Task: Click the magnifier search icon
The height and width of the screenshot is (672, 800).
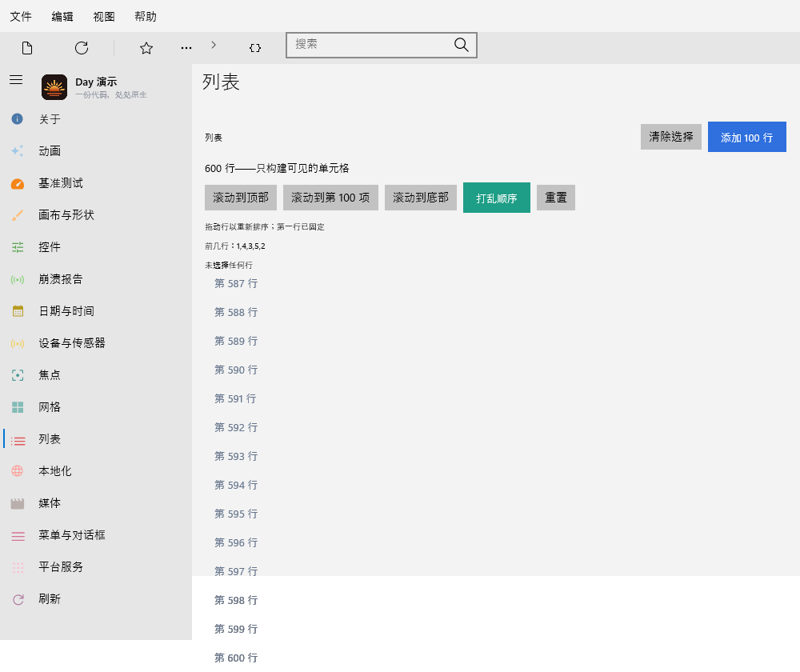Action: click(462, 45)
